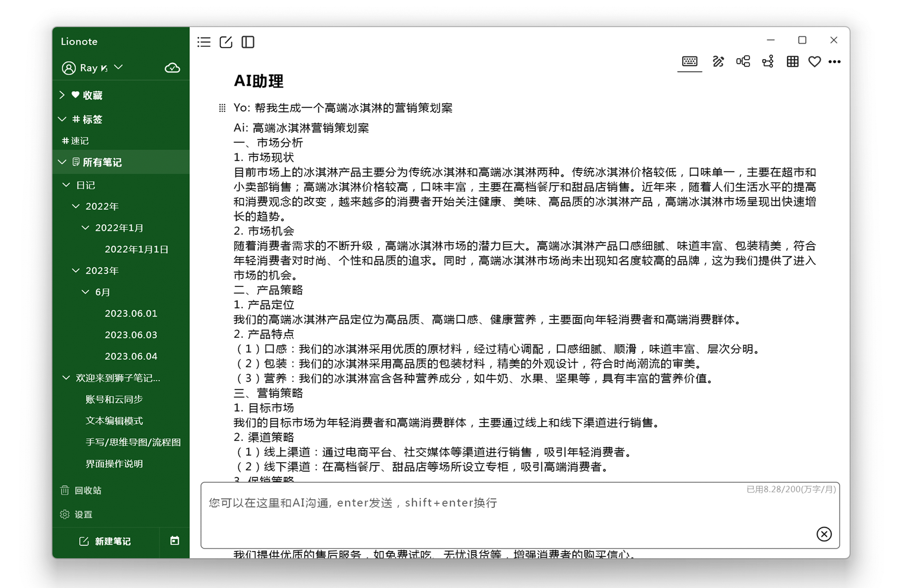Switch to flowchart mode
Image resolution: width=907 pixels, height=588 pixels.
768,61
